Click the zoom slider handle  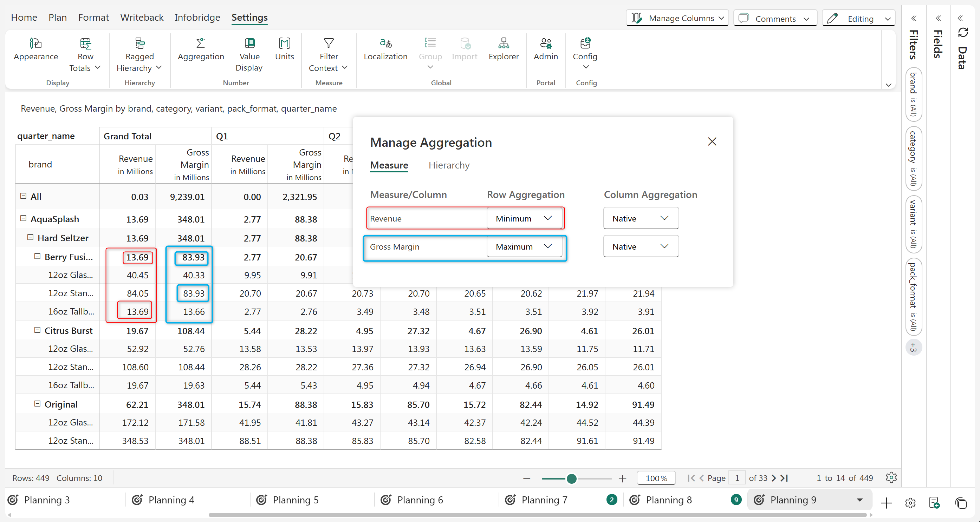[x=571, y=478]
